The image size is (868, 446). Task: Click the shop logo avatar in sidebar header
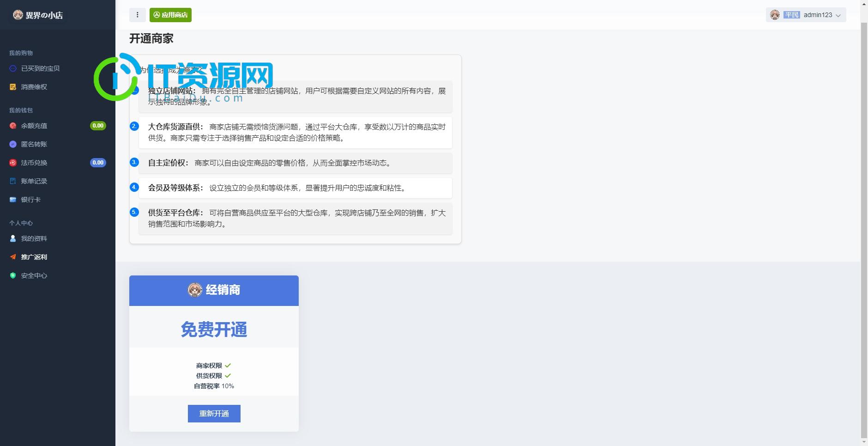point(18,15)
